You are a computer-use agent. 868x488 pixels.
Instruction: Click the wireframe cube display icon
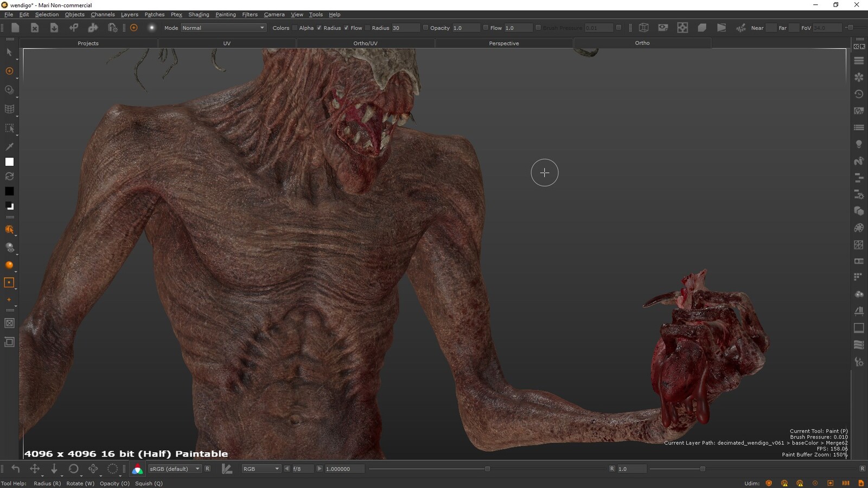coord(643,28)
